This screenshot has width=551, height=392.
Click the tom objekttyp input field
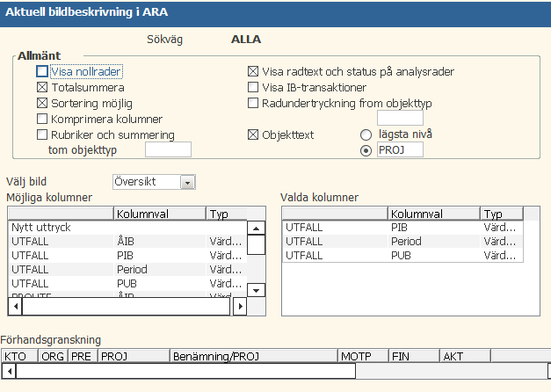[168, 149]
